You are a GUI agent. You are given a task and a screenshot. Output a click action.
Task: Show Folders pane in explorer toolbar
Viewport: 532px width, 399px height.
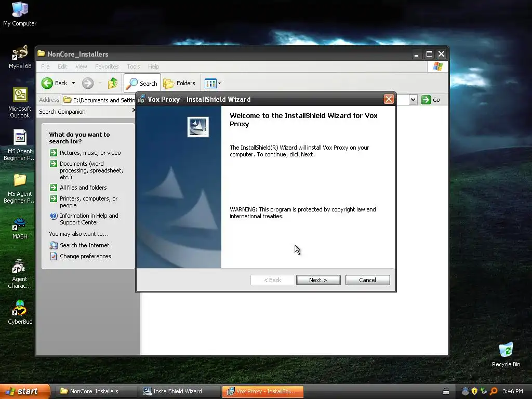pyautogui.click(x=179, y=83)
